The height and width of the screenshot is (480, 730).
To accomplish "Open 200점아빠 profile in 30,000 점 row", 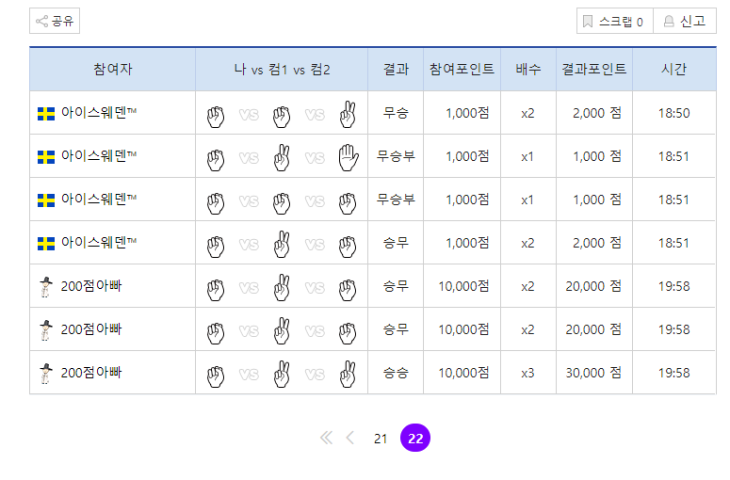I will coord(91,373).
